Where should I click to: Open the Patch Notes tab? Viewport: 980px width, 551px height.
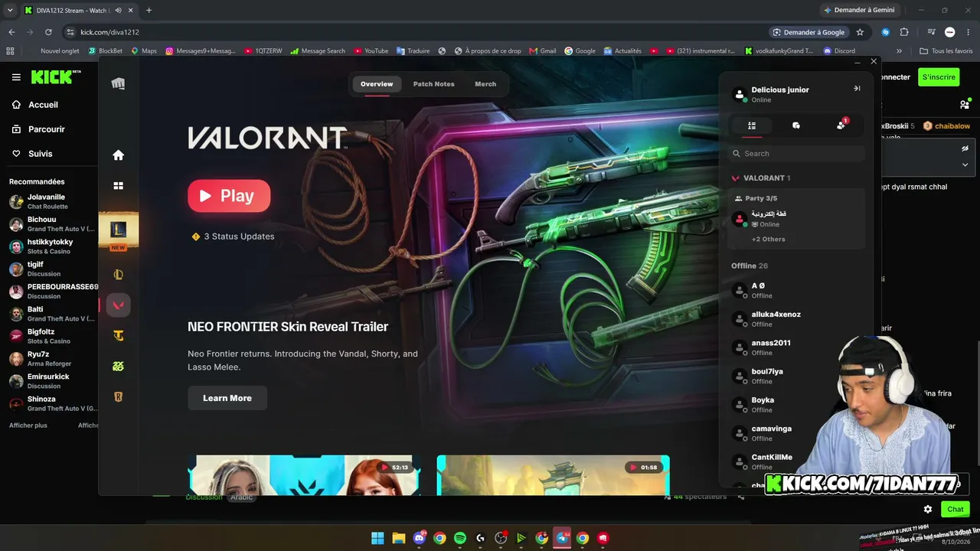433,84
